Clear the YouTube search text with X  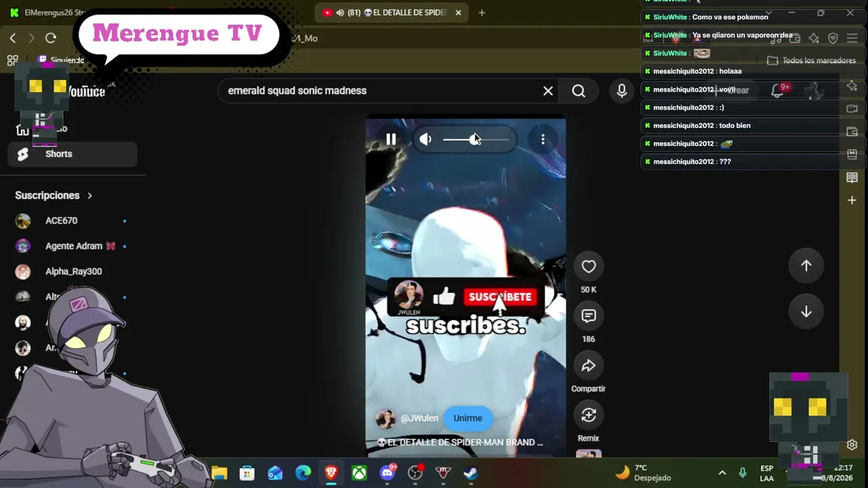548,91
